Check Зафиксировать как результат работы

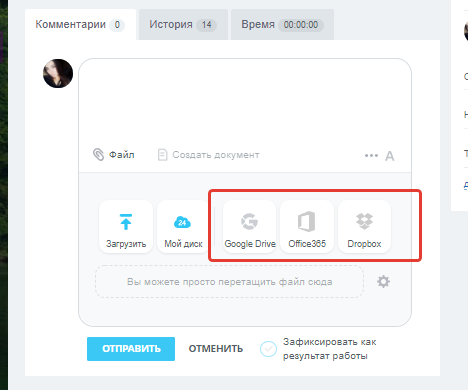pyautogui.click(x=268, y=349)
